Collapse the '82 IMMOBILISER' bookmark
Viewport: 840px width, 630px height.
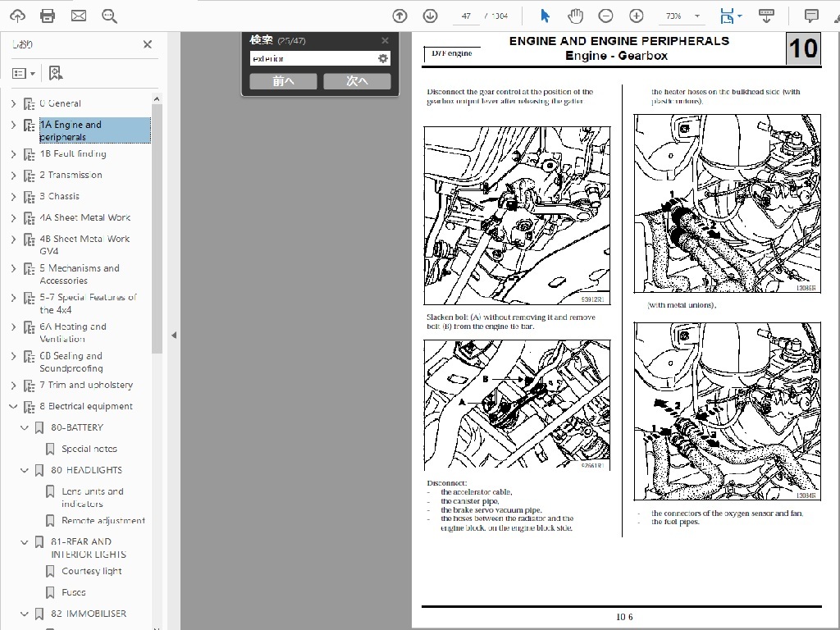pyautogui.click(x=24, y=614)
